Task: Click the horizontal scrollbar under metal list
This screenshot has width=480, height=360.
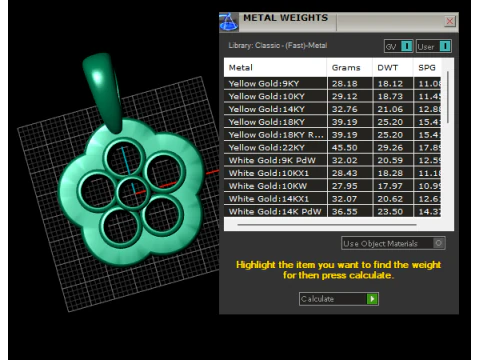Action: (x=327, y=225)
